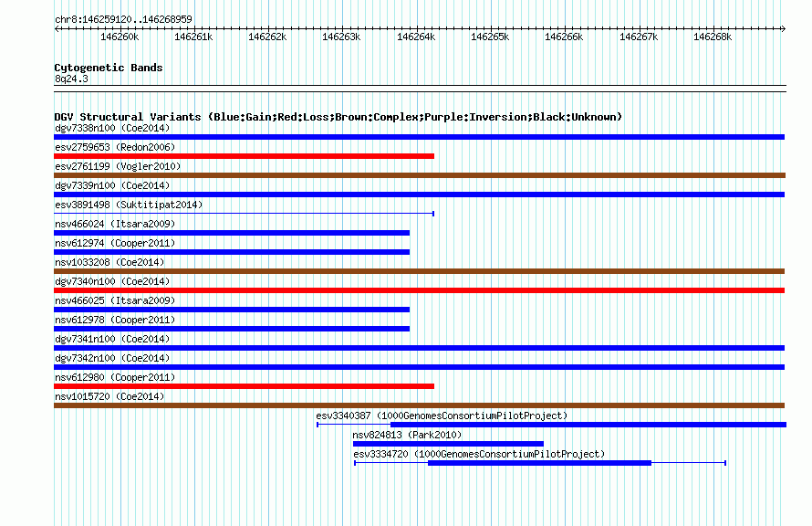The image size is (812, 526).
Task: Click the nsv612980 (Cooper2011) label
Action: (115, 377)
